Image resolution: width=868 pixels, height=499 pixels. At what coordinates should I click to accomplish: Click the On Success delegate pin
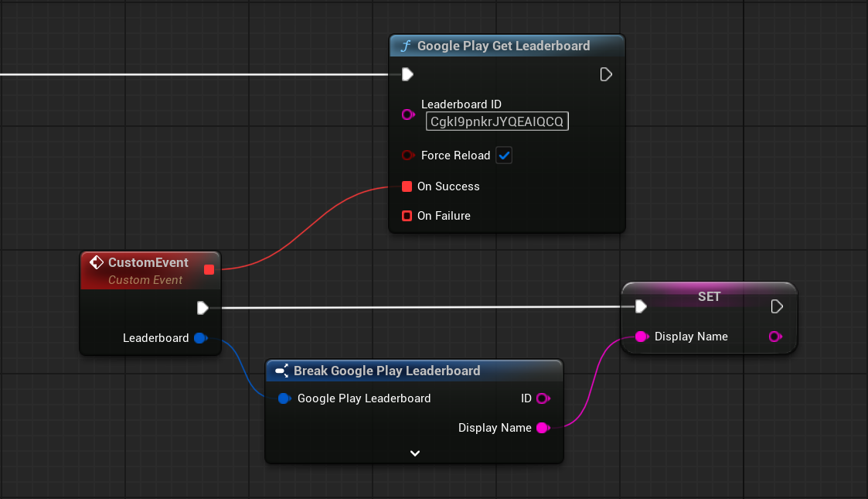[407, 186]
